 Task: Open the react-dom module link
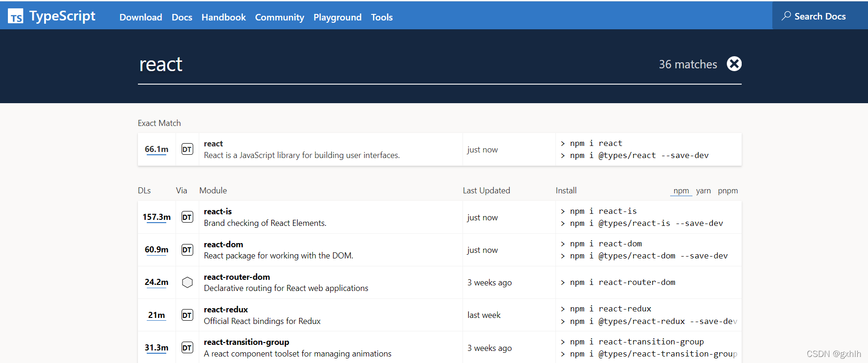click(x=223, y=244)
